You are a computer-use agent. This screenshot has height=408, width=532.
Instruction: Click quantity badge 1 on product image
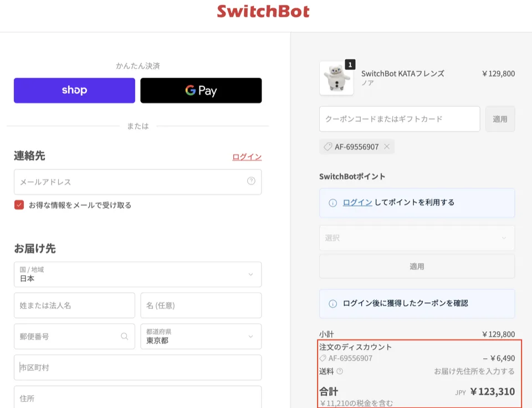click(x=350, y=64)
